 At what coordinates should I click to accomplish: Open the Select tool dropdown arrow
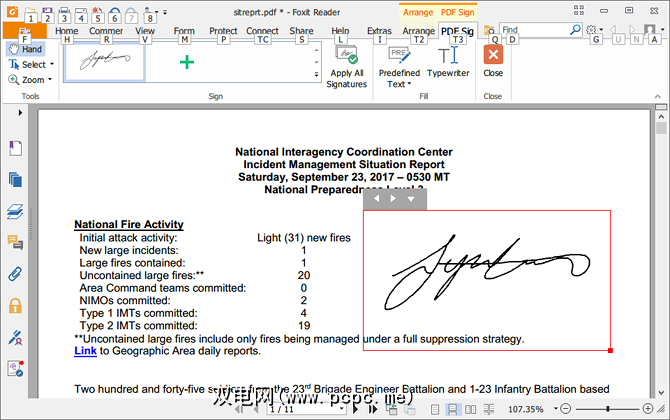tap(52, 65)
